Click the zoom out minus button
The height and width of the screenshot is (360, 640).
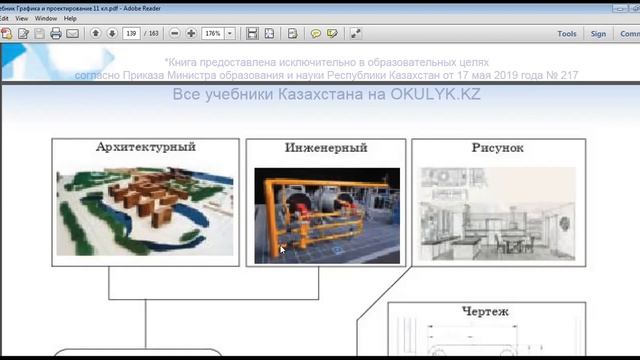click(174, 33)
